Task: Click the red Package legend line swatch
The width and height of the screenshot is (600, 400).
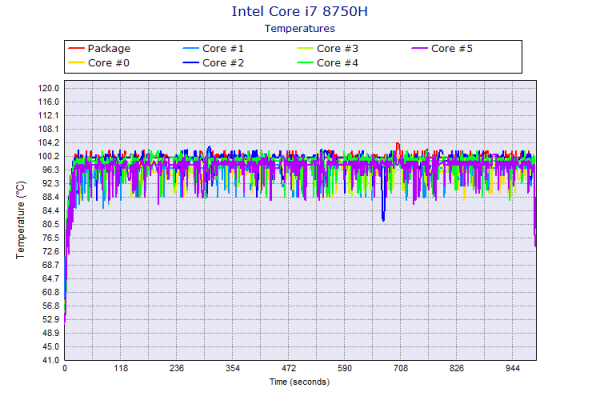Action: 76,48
